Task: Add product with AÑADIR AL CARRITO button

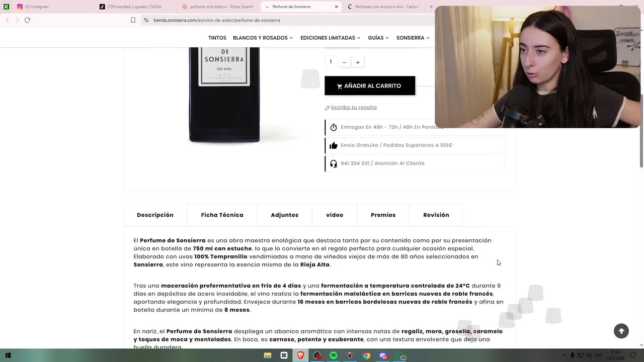Action: tap(370, 86)
